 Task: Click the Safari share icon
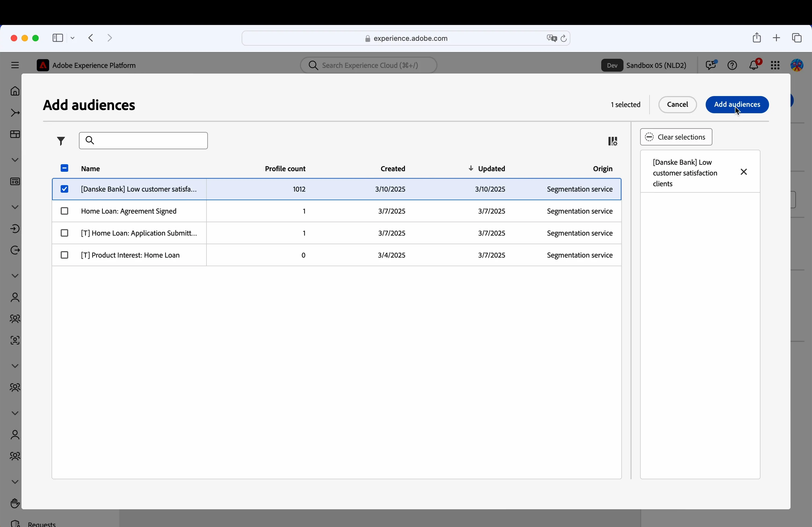click(x=756, y=38)
